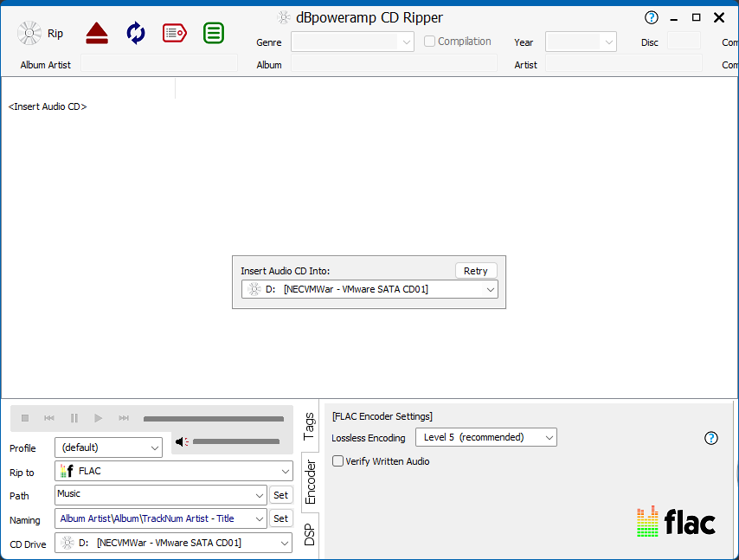Switch to the Tags tab
The height and width of the screenshot is (560, 739).
(309, 427)
